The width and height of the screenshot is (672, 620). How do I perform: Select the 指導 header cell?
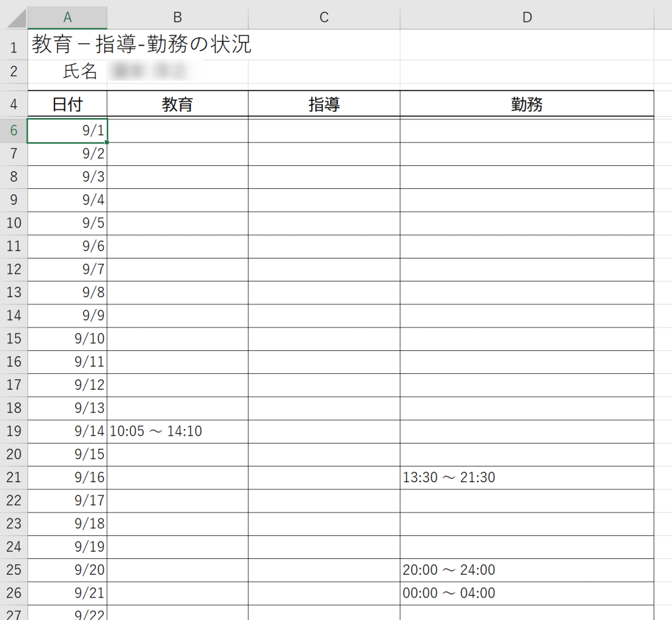pyautogui.click(x=324, y=104)
